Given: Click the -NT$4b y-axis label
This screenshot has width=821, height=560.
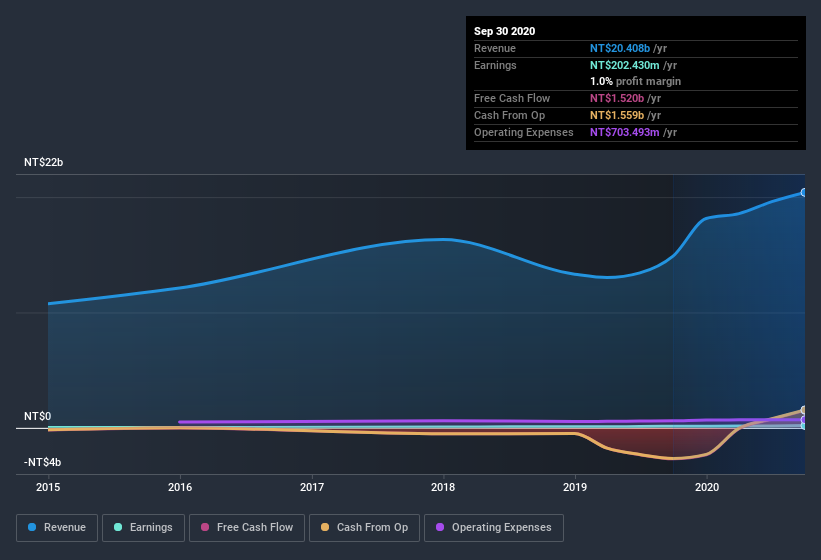Looking at the screenshot, I should 42,462.
